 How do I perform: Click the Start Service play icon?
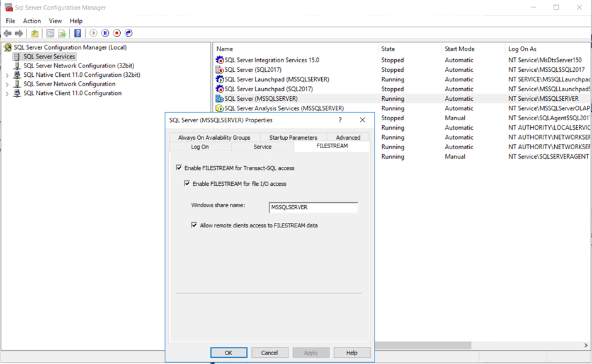pyautogui.click(x=93, y=33)
